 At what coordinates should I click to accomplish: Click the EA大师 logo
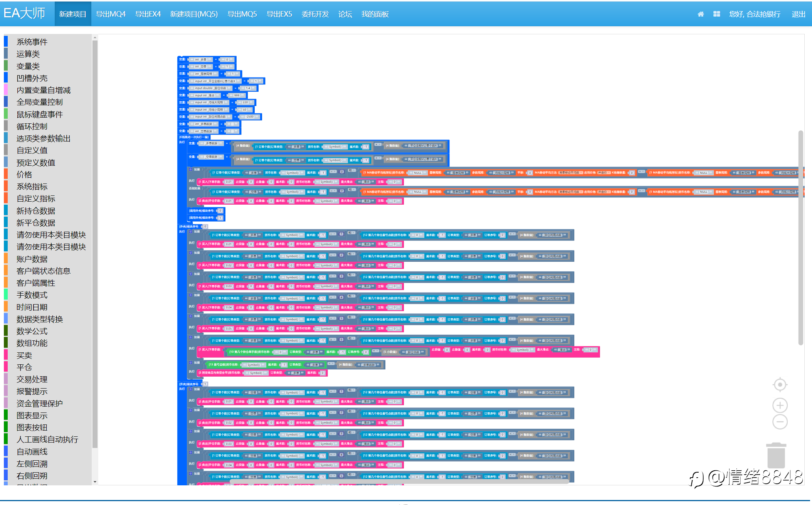(x=24, y=13)
